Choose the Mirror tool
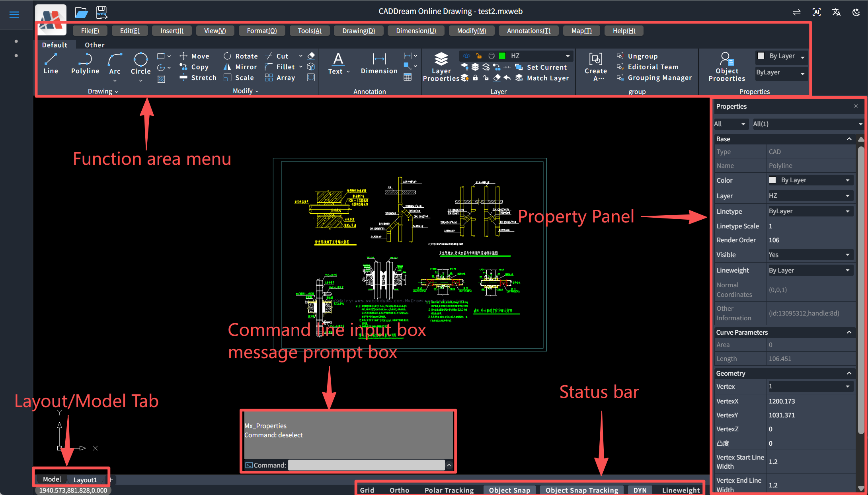 [x=240, y=67]
